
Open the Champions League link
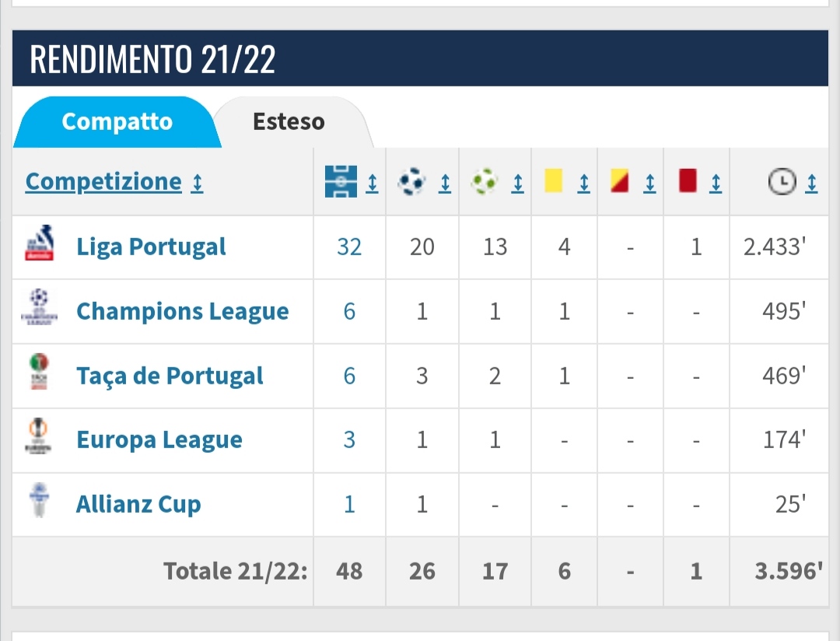[183, 311]
